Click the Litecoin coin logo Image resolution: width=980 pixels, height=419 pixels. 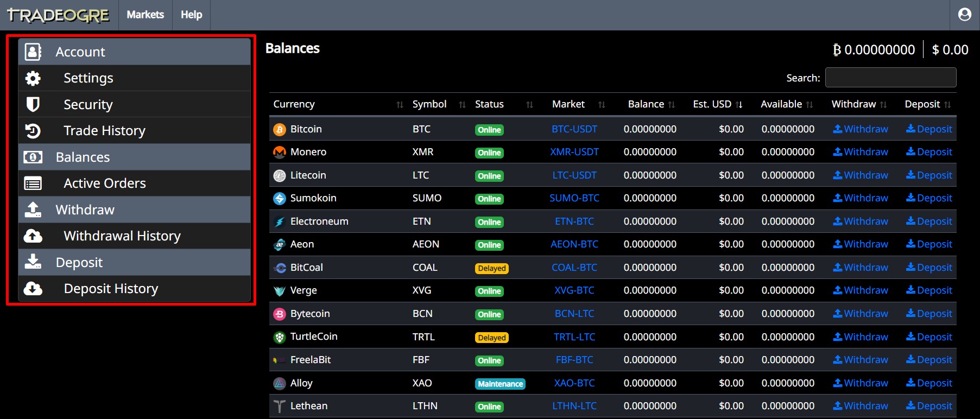coord(280,175)
